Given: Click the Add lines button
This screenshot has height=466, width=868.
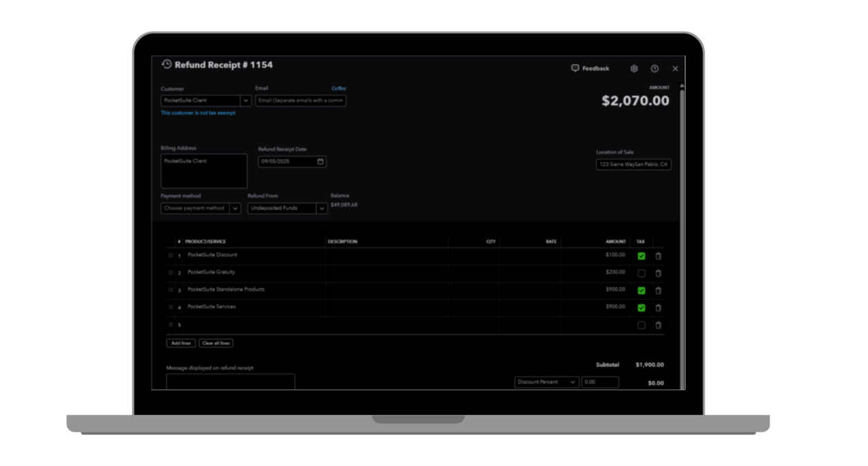Looking at the screenshot, I should pyautogui.click(x=180, y=343).
